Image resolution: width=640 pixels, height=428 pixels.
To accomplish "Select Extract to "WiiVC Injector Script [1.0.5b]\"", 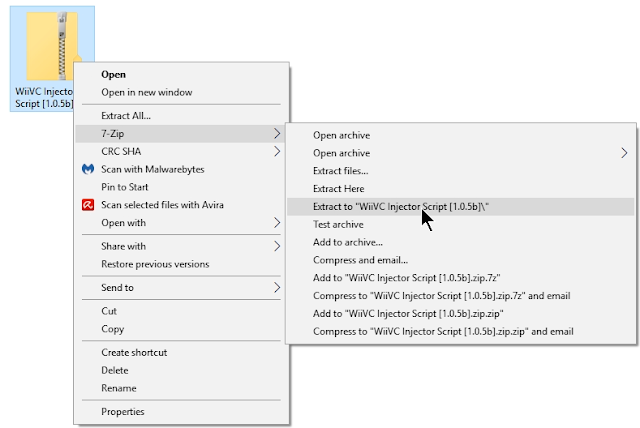I will (x=401, y=206).
